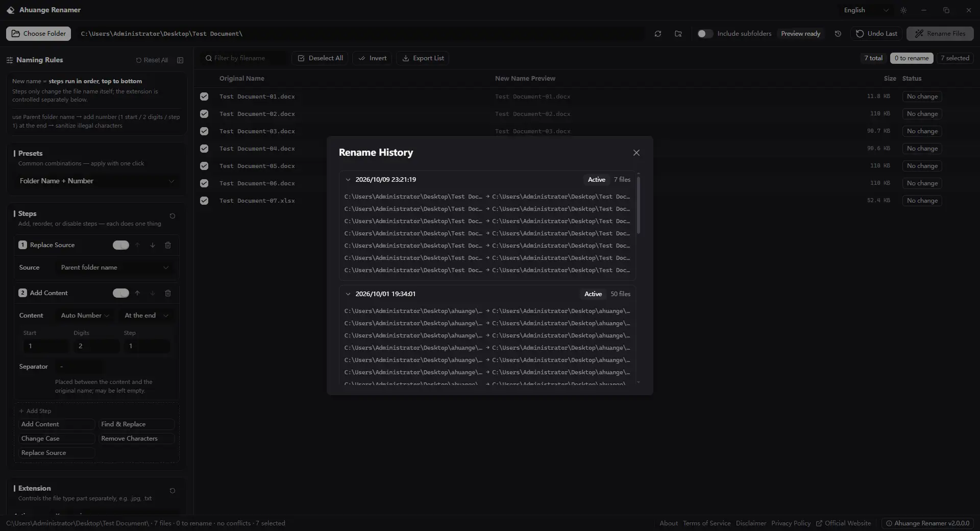Screen dimensions: 980x531
Task: Open the Parent folder name source dropdown
Action: click(x=114, y=268)
